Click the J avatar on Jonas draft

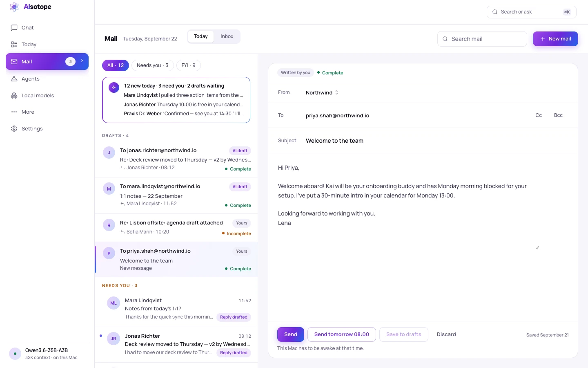tap(109, 153)
